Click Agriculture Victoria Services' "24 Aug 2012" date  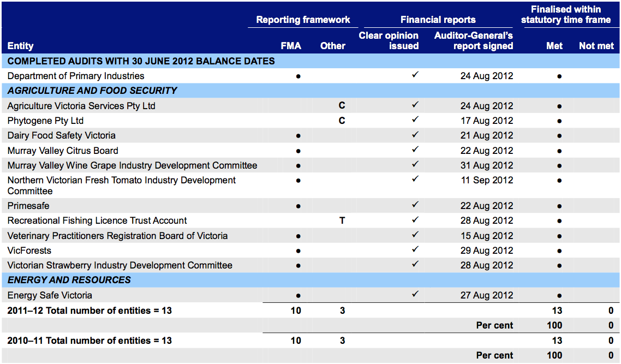click(x=487, y=106)
